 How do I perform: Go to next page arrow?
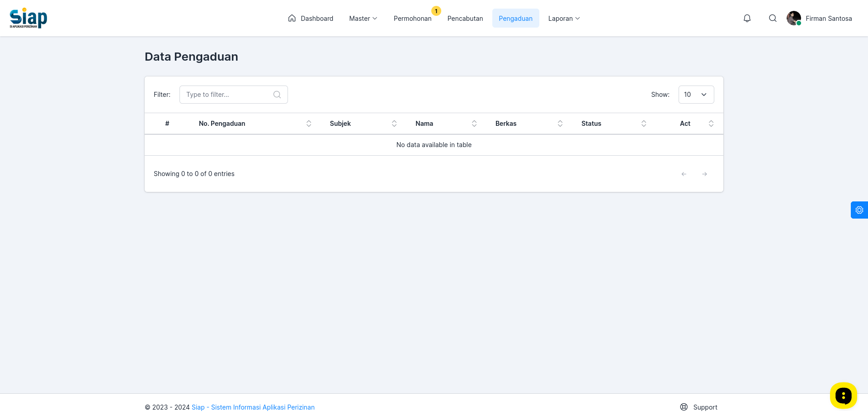coord(704,174)
